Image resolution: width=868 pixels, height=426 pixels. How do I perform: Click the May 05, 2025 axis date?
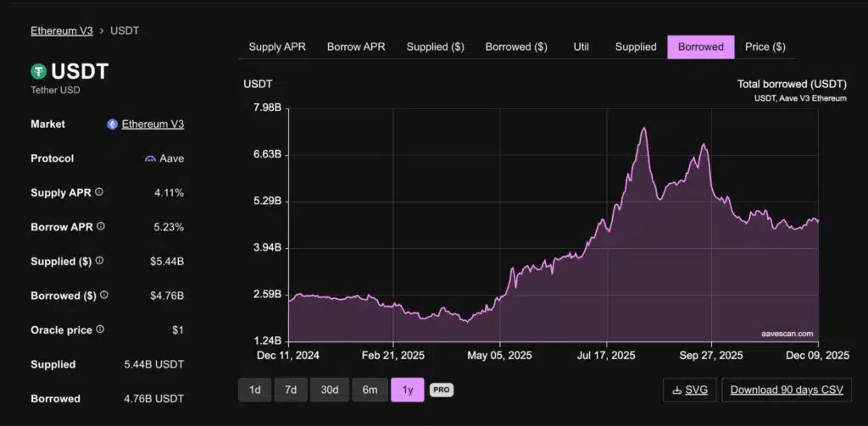pos(499,356)
